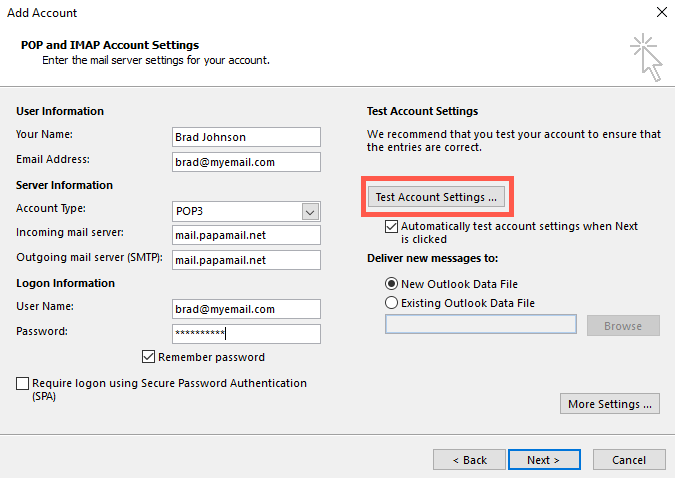Click the Next button
The image size is (675, 478).
coord(544,459)
